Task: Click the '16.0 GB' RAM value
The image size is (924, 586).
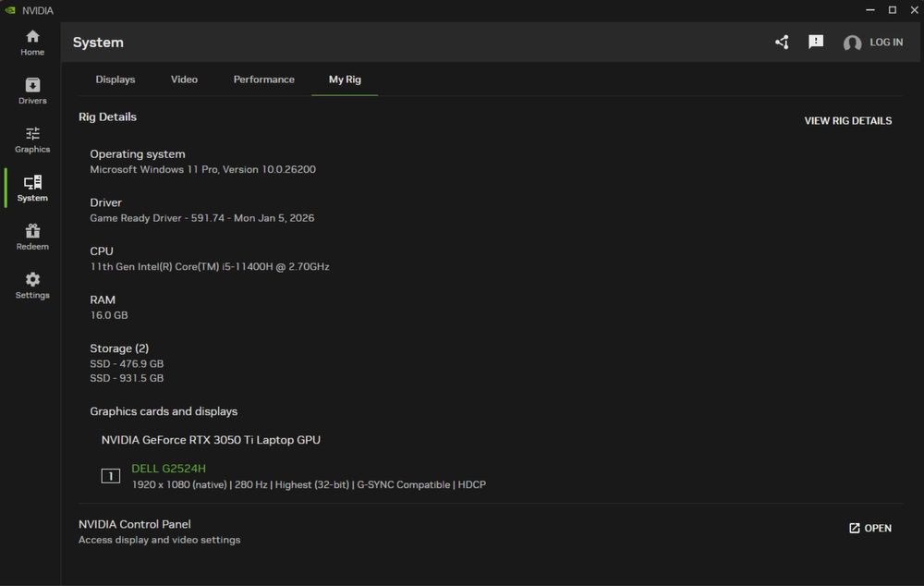Action: [x=109, y=315]
